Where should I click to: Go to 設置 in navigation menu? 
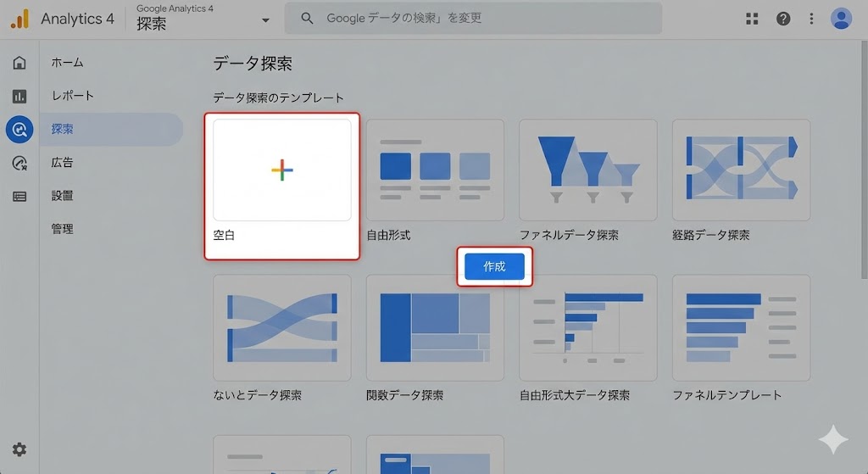coord(62,196)
